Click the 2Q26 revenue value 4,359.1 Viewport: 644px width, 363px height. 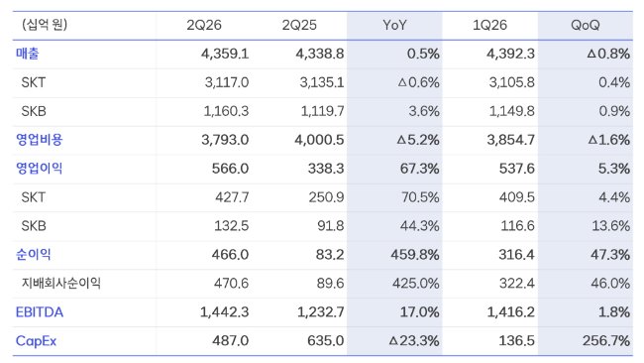[x=225, y=54]
